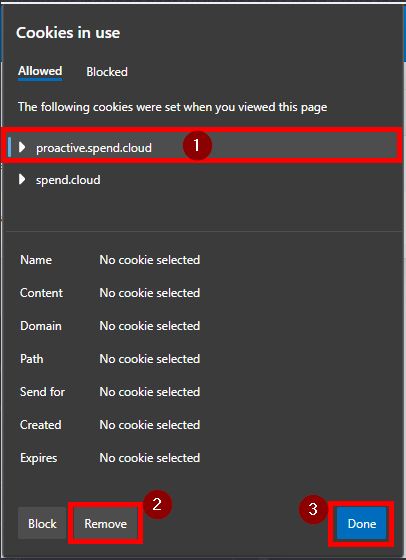Switch to the Allowed tab
The height and width of the screenshot is (560, 406).
pos(40,71)
